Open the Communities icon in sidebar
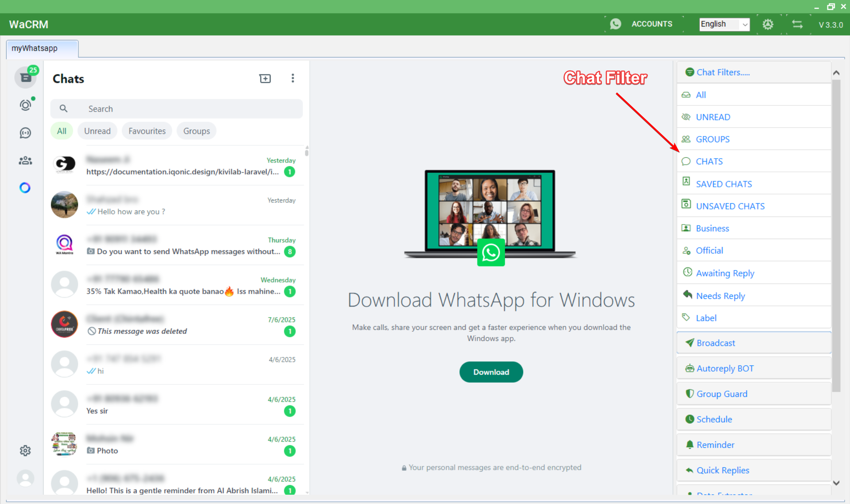The image size is (850, 504). click(x=25, y=160)
